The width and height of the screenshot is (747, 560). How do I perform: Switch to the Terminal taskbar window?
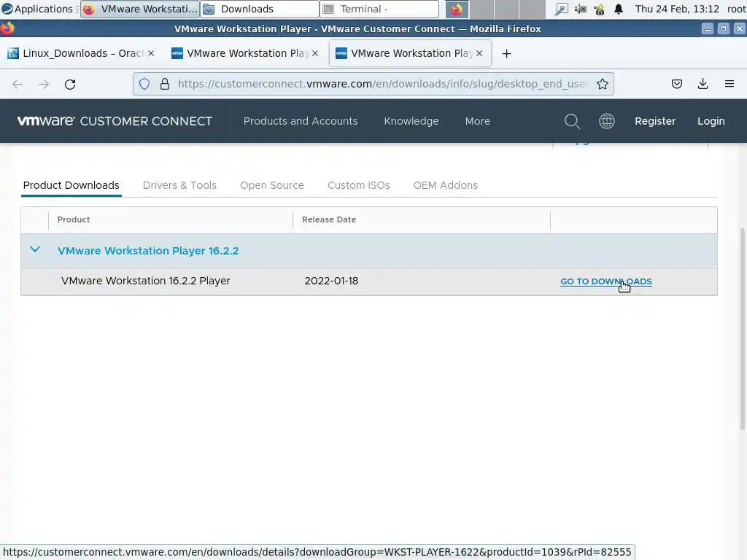coord(379,9)
